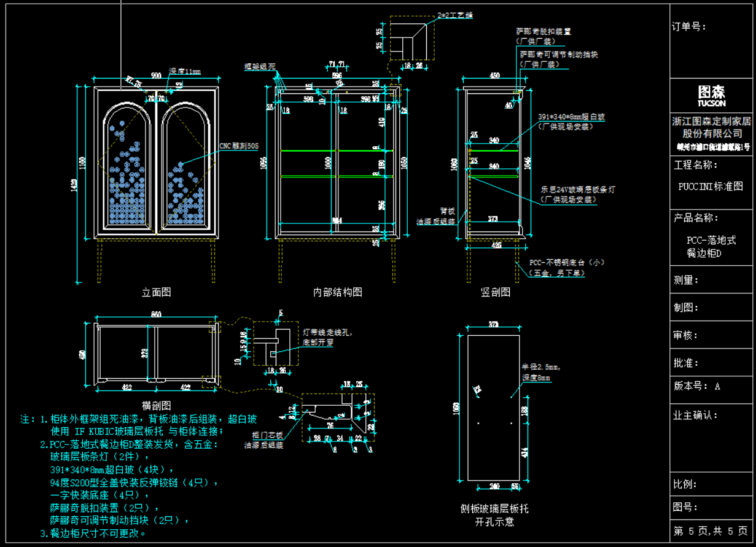Click the CNC雕刻50S annotation text
756x547 pixels.
[x=239, y=146]
